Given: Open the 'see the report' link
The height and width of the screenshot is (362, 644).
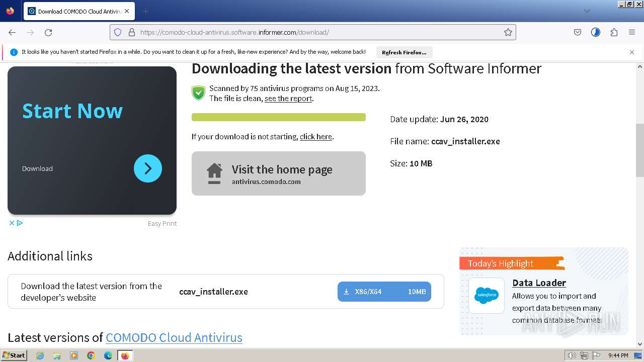Looking at the screenshot, I should (x=288, y=99).
